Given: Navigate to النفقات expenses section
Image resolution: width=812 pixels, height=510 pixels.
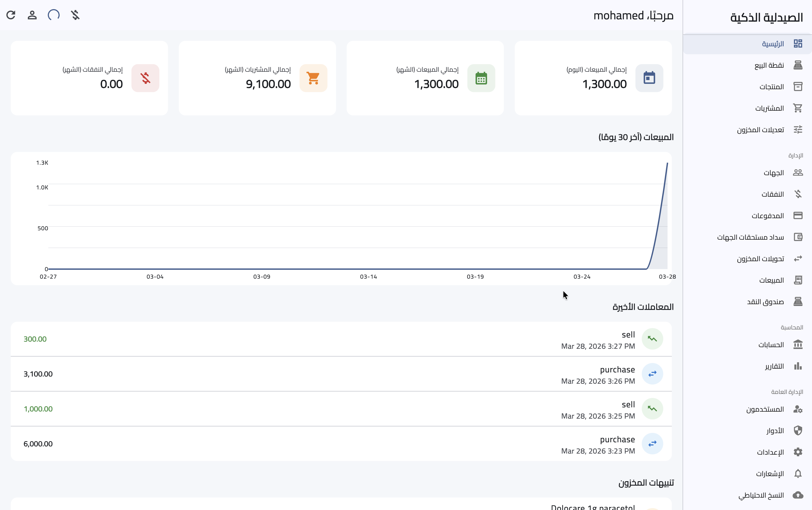Looking at the screenshot, I should coord(772,194).
